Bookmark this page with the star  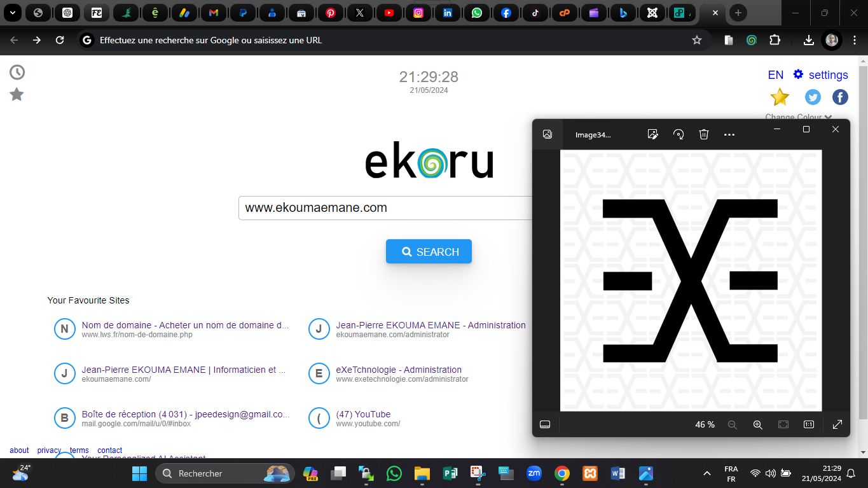(696, 40)
